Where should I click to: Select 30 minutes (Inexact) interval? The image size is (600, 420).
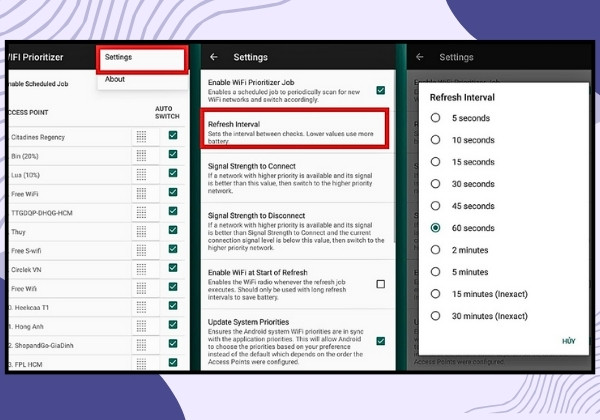(435, 316)
